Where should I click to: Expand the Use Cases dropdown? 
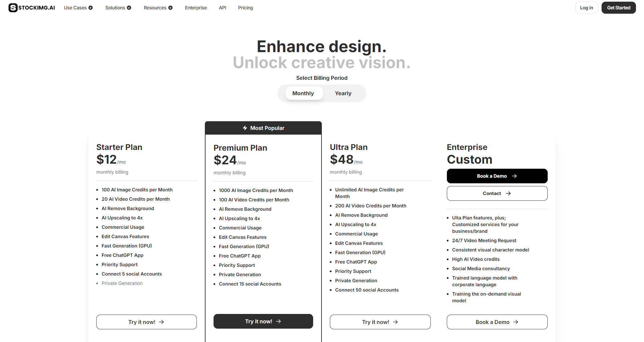point(78,8)
